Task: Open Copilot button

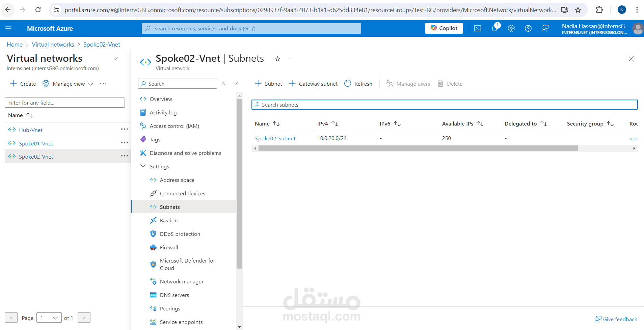Action: tap(444, 28)
